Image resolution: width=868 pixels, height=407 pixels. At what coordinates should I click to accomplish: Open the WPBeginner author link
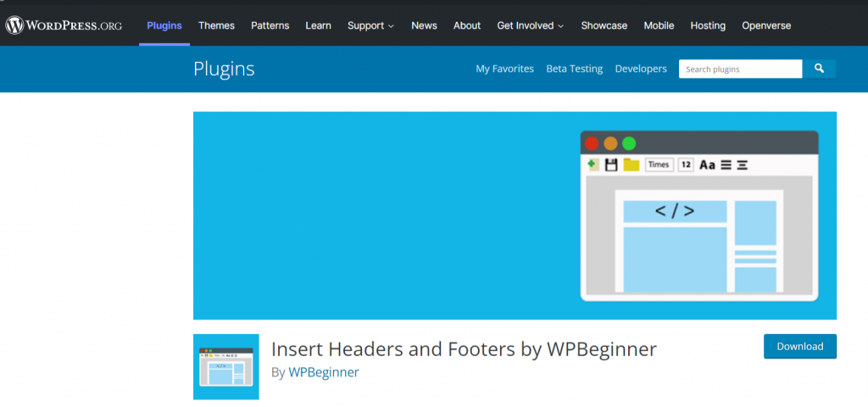(323, 372)
